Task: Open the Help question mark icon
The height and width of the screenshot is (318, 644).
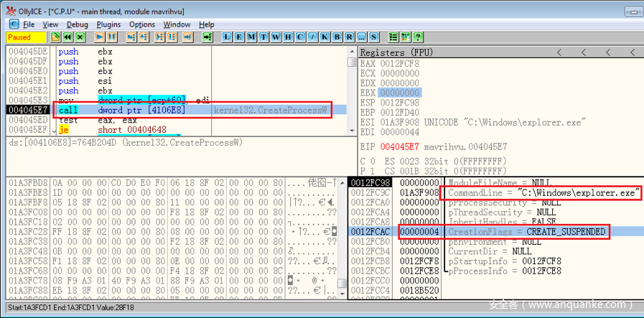Action: [418, 37]
